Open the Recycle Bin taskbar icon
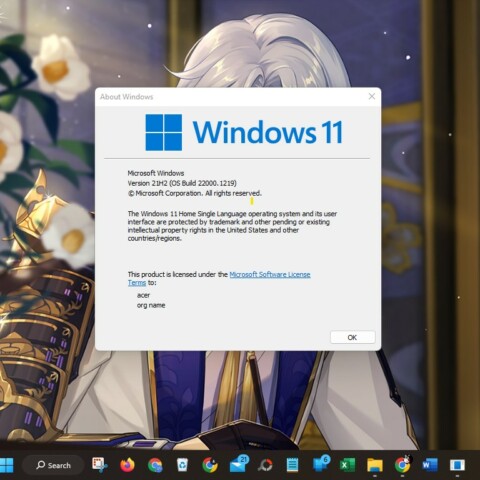This screenshot has height=480, width=480. (x=182, y=465)
